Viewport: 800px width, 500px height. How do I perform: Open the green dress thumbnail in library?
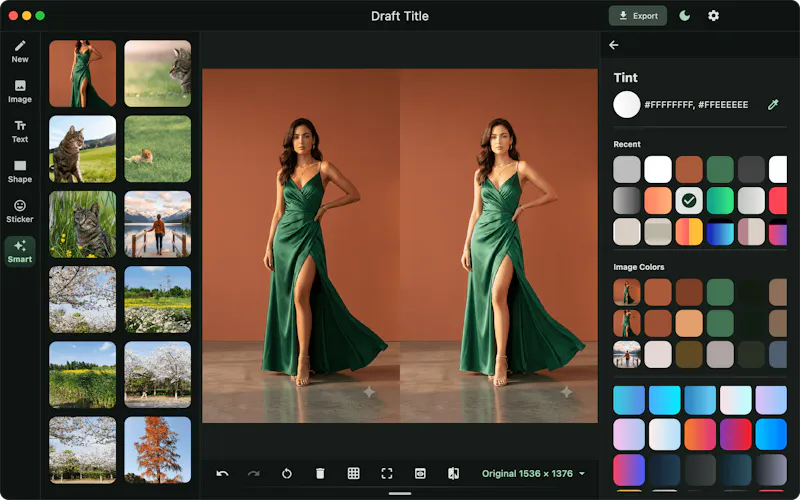(x=83, y=74)
